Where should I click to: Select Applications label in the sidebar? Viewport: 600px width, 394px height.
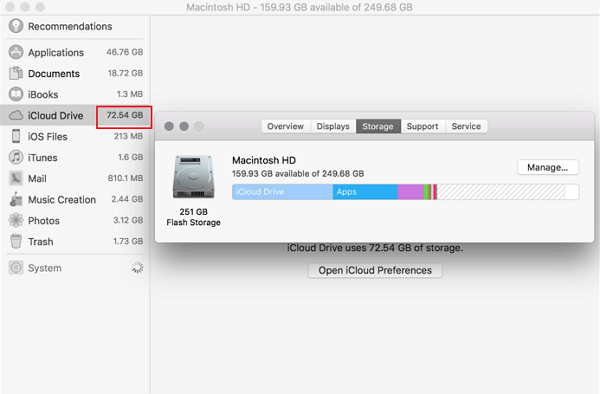click(x=56, y=52)
